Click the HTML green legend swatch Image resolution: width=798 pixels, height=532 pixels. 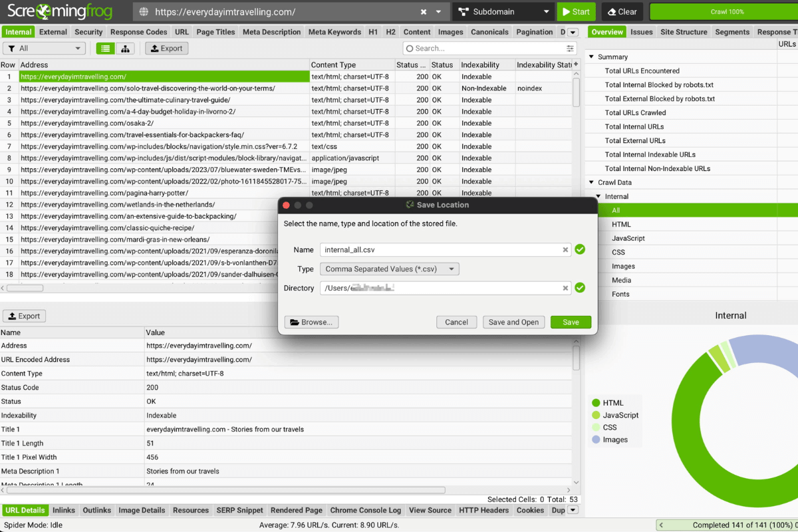[x=595, y=403]
